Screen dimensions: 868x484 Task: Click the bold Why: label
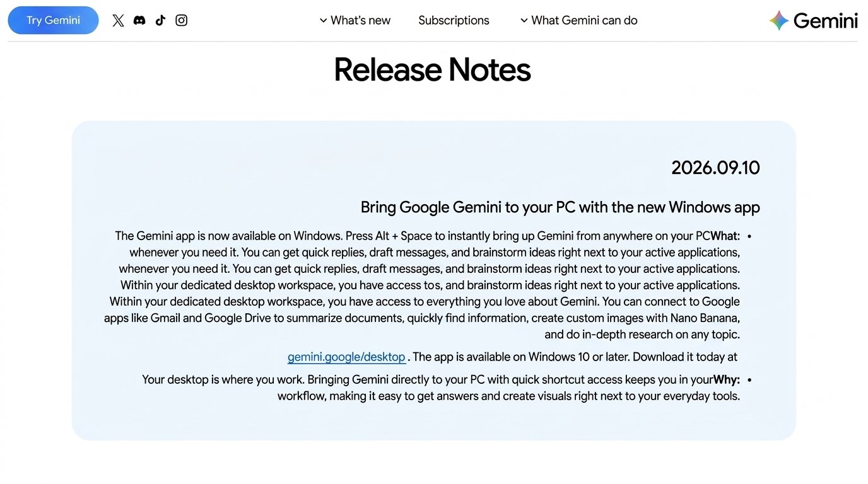point(727,380)
